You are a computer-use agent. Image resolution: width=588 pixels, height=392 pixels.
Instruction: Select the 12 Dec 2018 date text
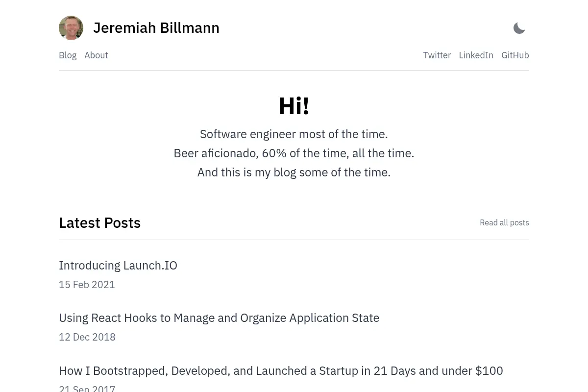[87, 337]
